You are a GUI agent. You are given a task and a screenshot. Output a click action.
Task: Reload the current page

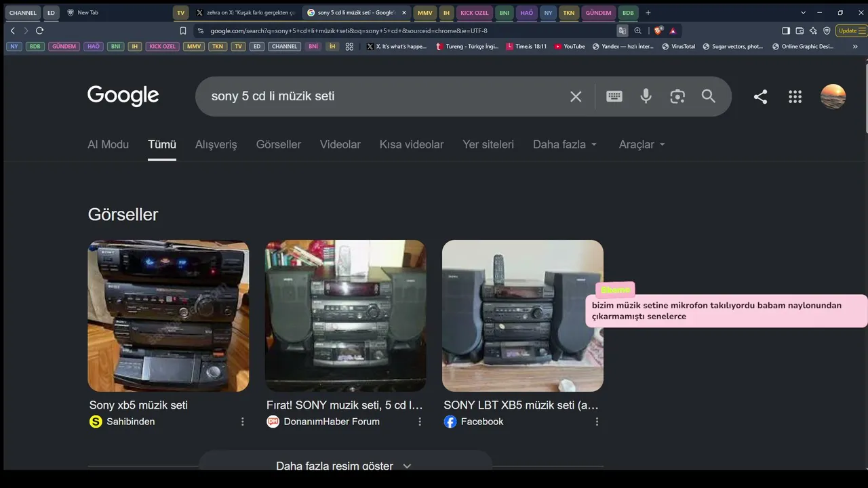tap(39, 30)
